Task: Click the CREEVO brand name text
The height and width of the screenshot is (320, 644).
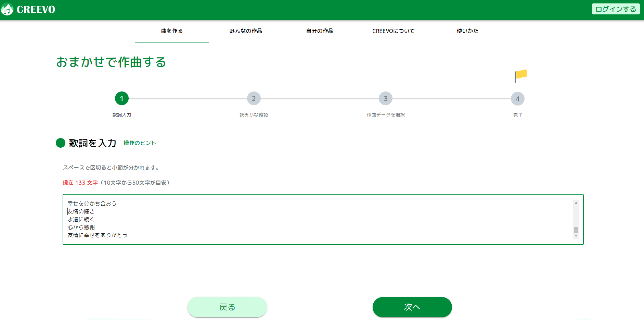Action: pyautogui.click(x=36, y=10)
